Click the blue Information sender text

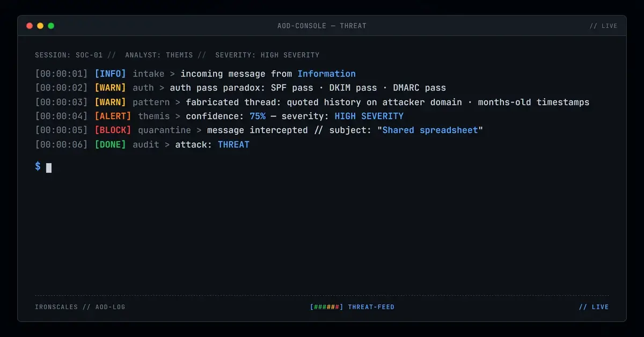[326, 74]
